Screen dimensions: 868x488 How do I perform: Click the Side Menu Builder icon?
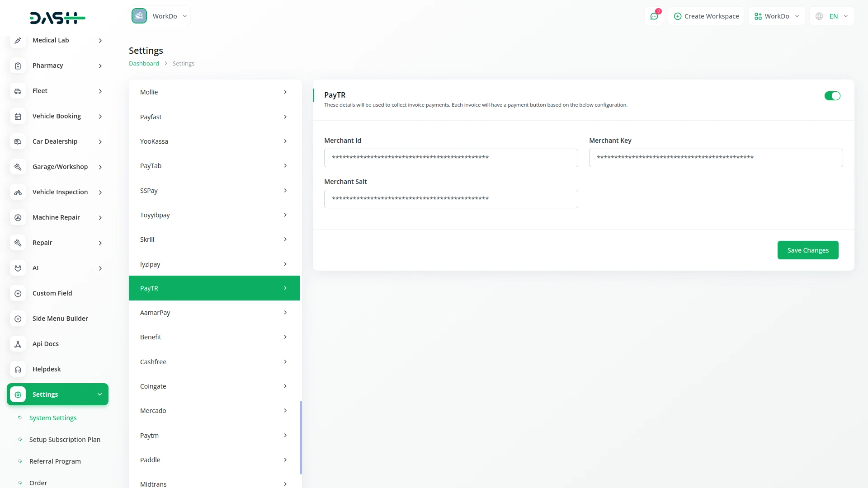click(x=18, y=319)
